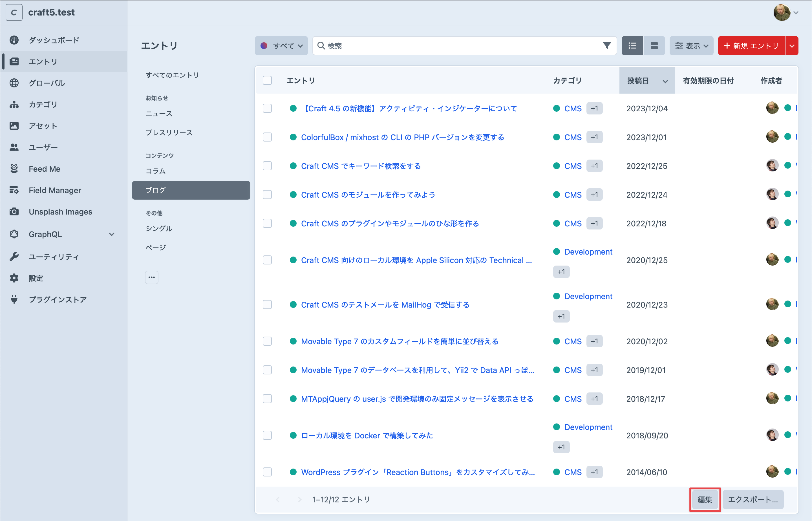Open the 新規エントリ split-button dropdown arrow
Image resolution: width=812 pixels, height=521 pixels.
(x=792, y=45)
